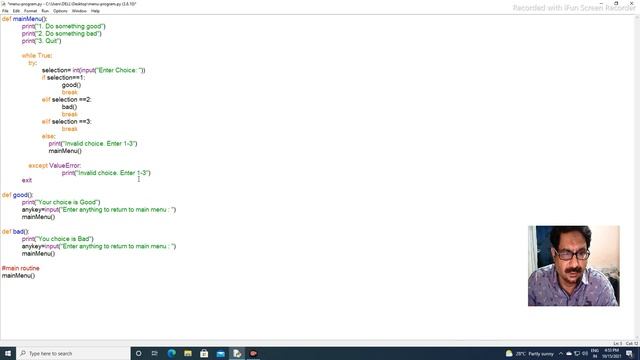Click the 'elif selection ==3:' line

(67, 122)
